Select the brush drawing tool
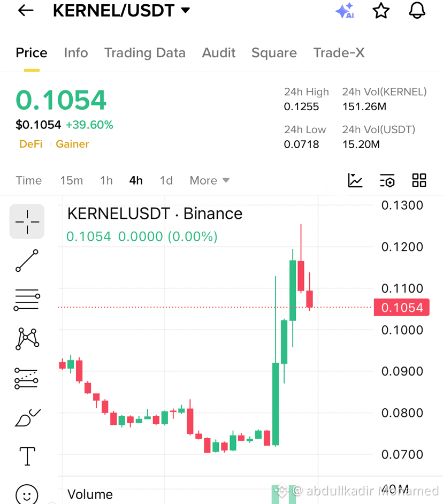 (28, 417)
